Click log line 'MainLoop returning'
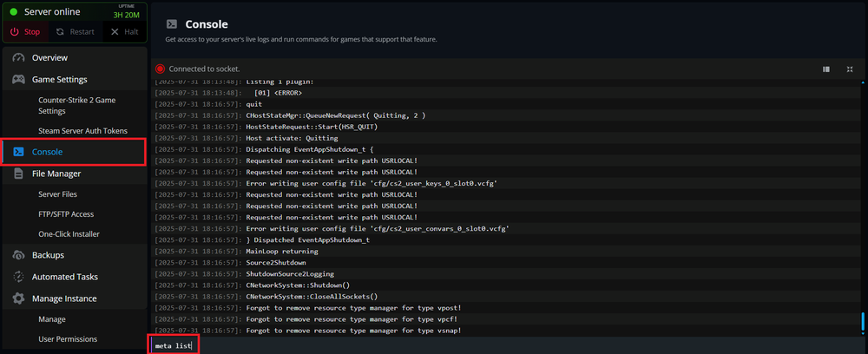The height and width of the screenshot is (354, 868). (x=282, y=251)
